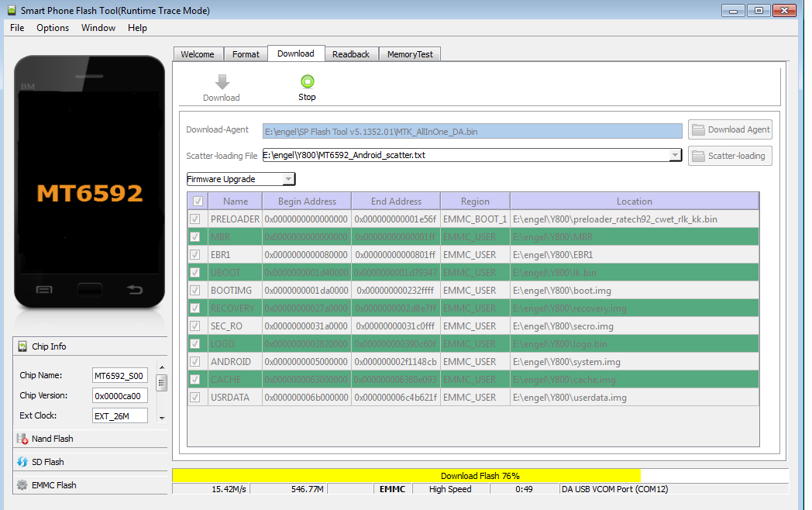Open the Nand Flash section

(52, 439)
